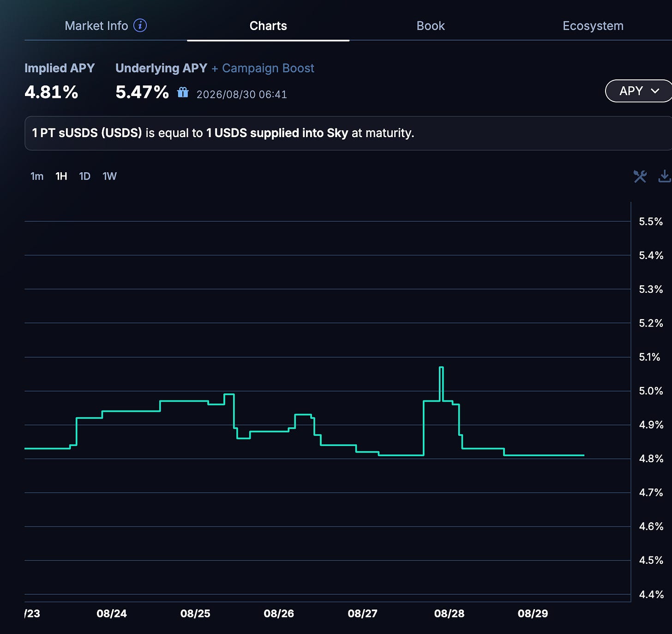This screenshot has width=672, height=634.
Task: Expand the APY dropdown selector
Action: (x=639, y=91)
